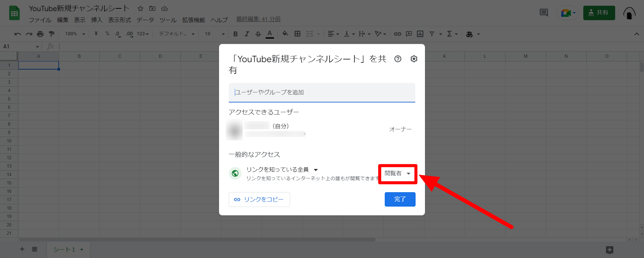Open the デフォルト font dropdown
Viewport: 644px width, 258px height.
(x=177, y=34)
